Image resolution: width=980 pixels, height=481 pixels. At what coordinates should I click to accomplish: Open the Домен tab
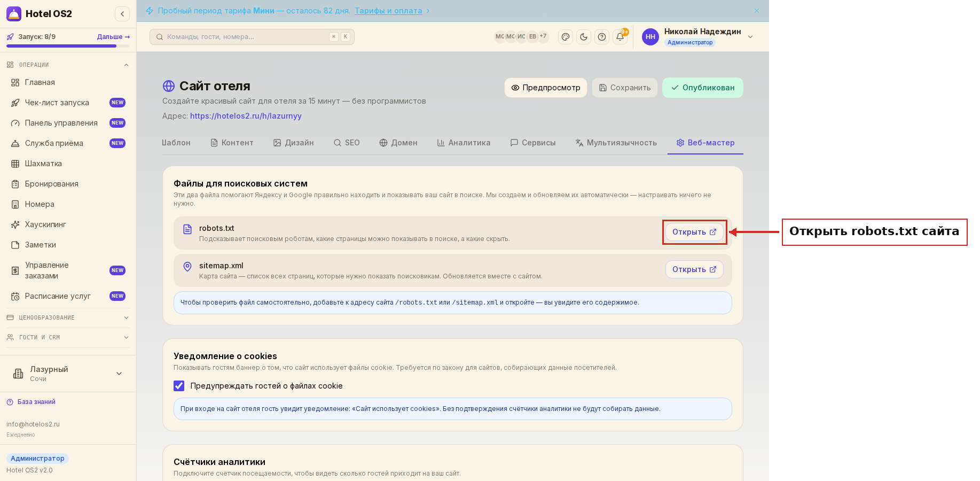point(398,143)
